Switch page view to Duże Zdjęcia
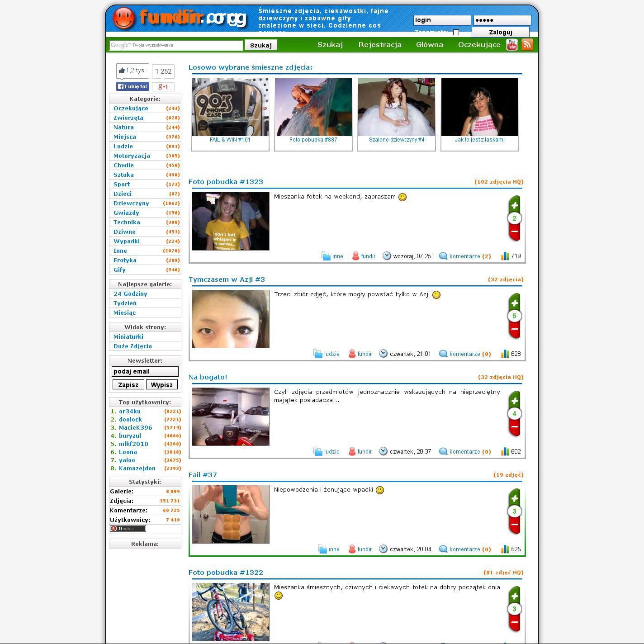This screenshot has height=644, width=644. pos(133,346)
